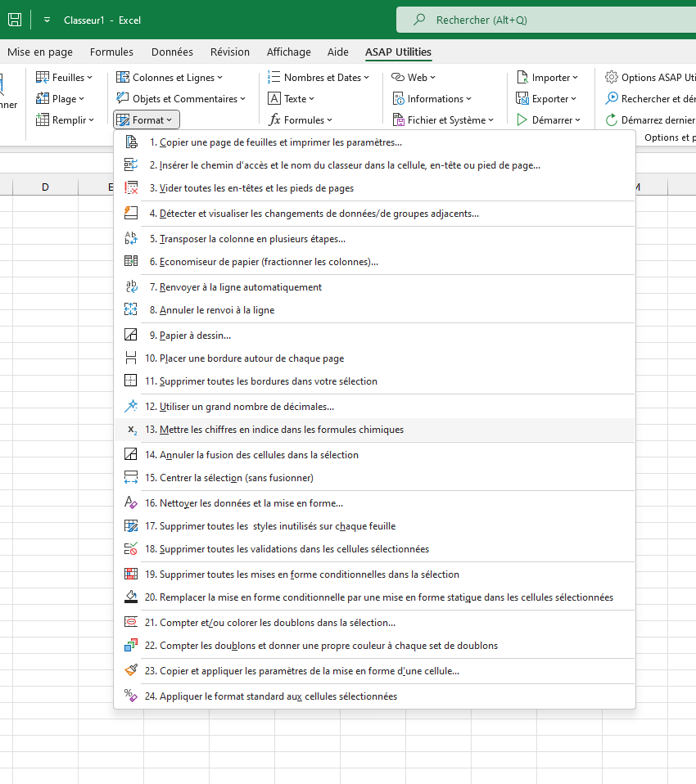This screenshot has width=696, height=784.
Task: Expand the Plage dropdown
Action: (60, 99)
